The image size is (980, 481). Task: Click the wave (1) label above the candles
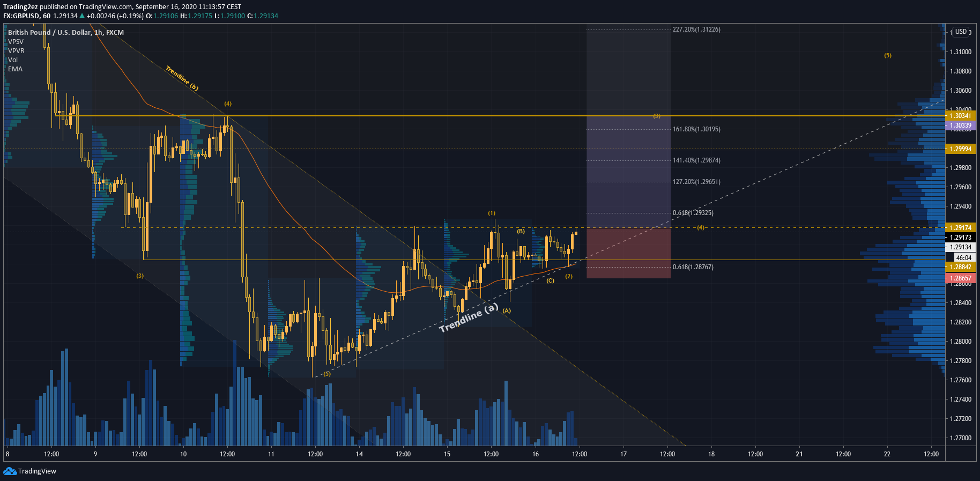click(x=492, y=213)
